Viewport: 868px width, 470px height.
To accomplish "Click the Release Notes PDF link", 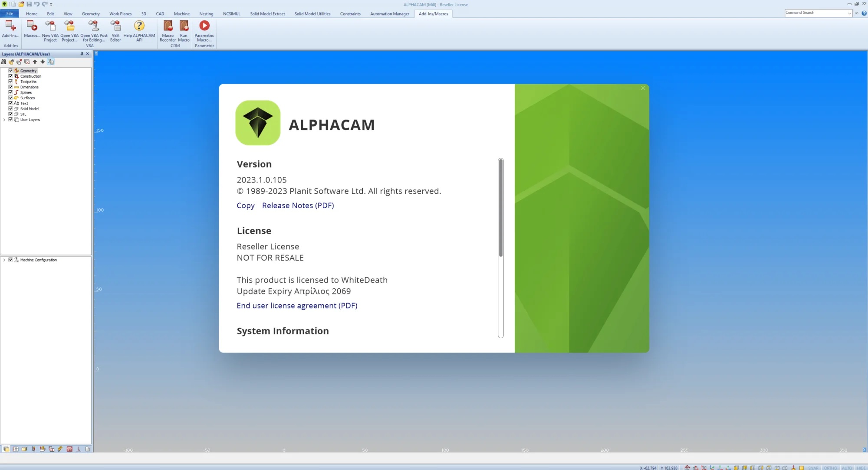I will (x=298, y=205).
